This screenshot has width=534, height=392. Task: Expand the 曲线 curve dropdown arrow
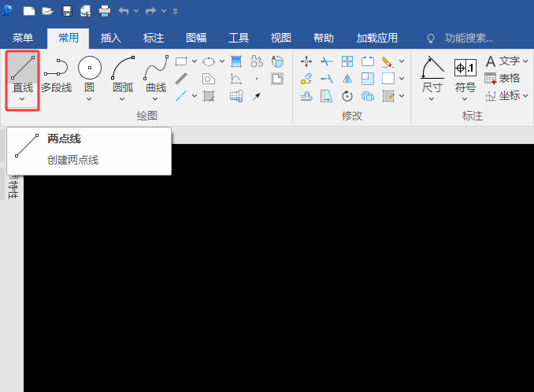(x=155, y=99)
